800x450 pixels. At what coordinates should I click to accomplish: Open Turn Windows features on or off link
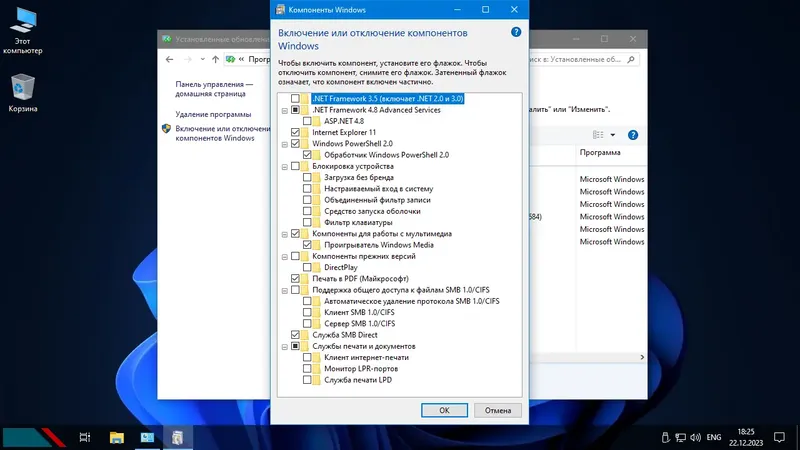[222, 133]
